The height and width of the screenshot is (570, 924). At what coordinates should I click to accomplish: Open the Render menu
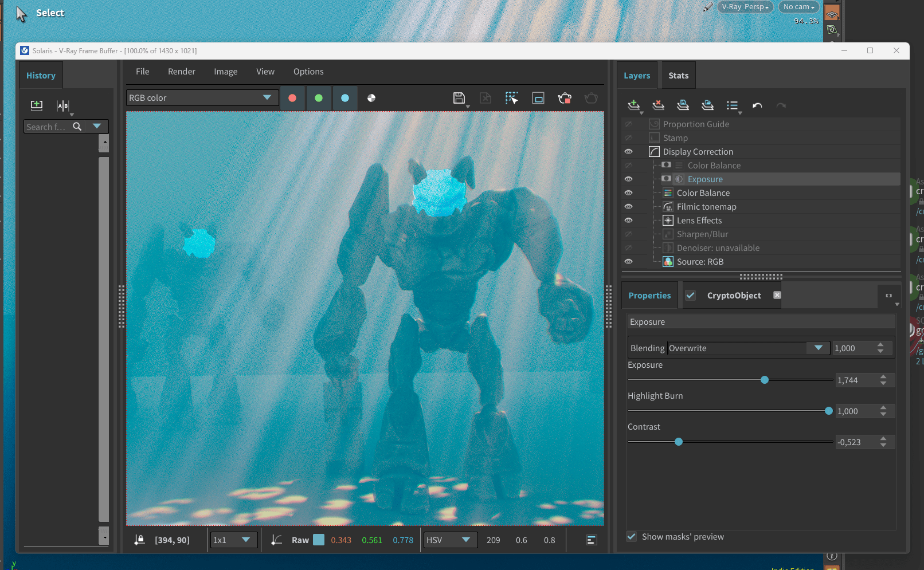click(x=181, y=71)
